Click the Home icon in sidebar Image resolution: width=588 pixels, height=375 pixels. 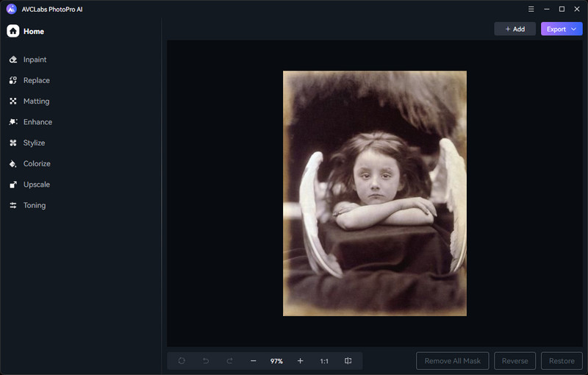click(x=12, y=31)
